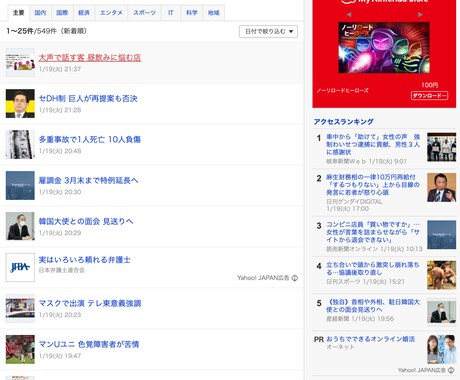Switch to the 地域 tab

[214, 13]
